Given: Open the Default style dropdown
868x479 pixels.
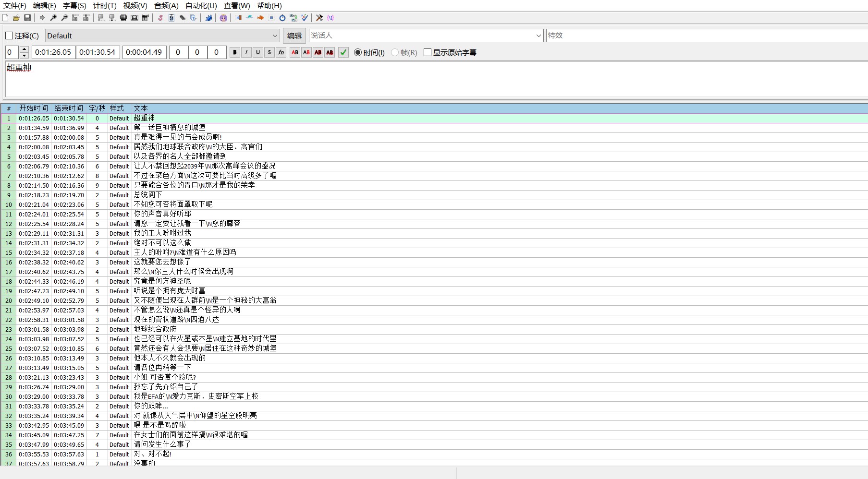Looking at the screenshot, I should 162,36.
